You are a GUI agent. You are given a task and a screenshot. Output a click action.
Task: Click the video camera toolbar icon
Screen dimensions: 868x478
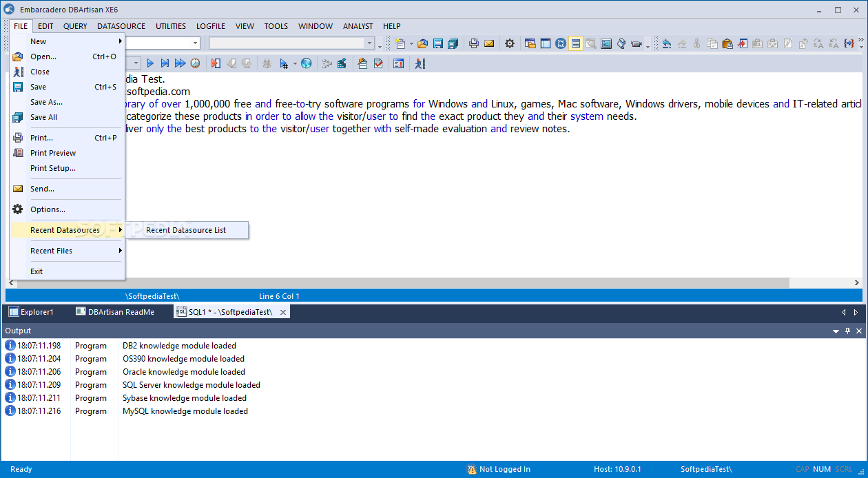coord(636,43)
